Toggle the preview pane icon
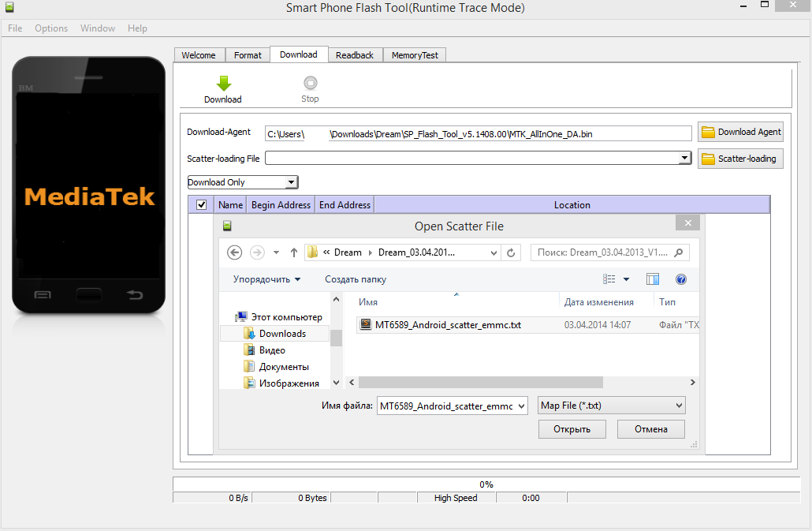This screenshot has height=531, width=812. pyautogui.click(x=653, y=279)
